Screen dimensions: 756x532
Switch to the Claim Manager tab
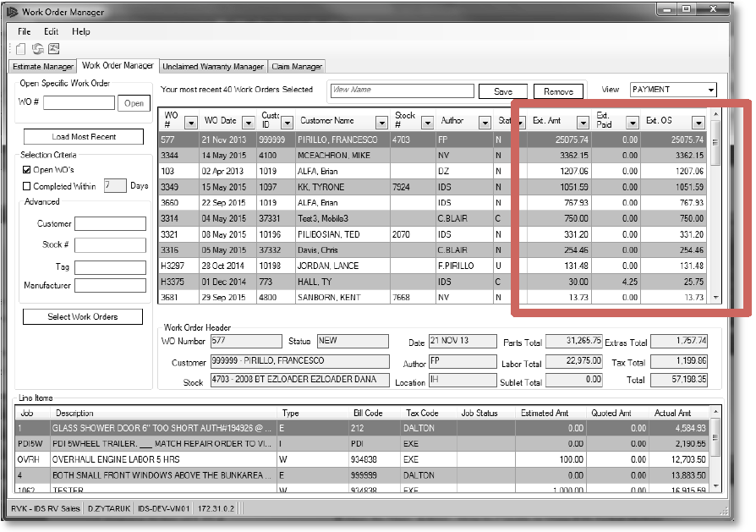(x=297, y=67)
